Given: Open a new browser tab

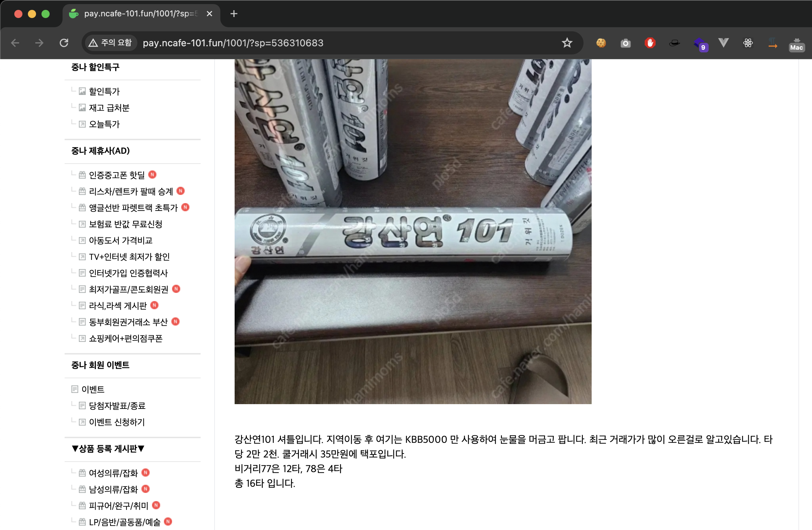Looking at the screenshot, I should coord(234,14).
